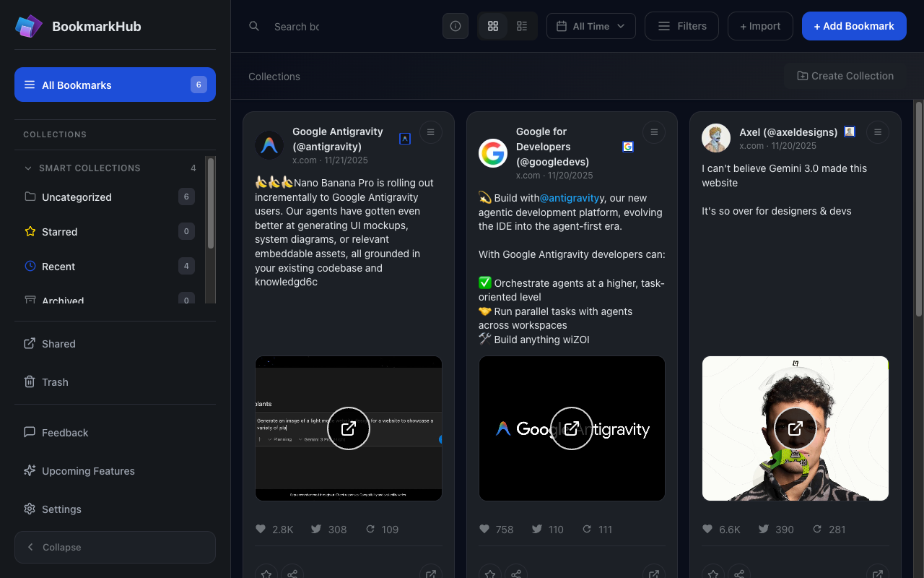Open Google for Developers bookmark externally

point(654,574)
